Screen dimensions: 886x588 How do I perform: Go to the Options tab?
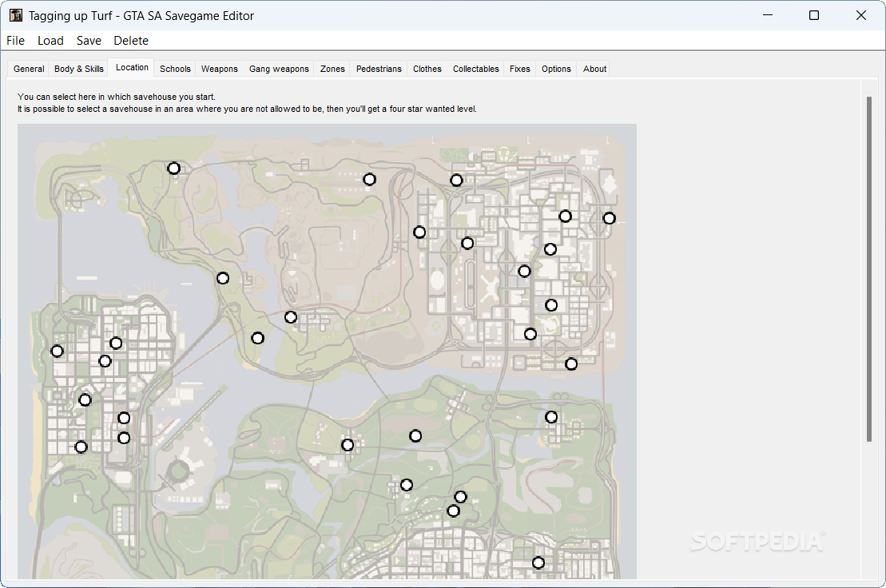556,69
